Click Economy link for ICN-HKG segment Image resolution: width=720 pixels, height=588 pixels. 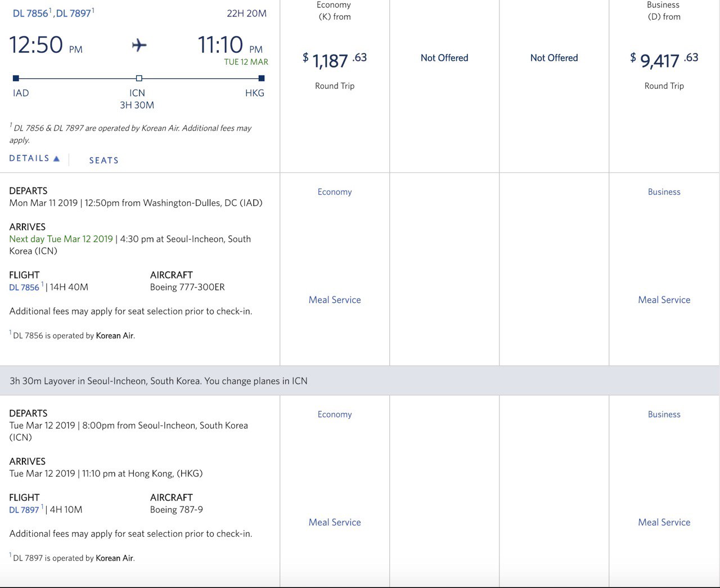coord(335,415)
